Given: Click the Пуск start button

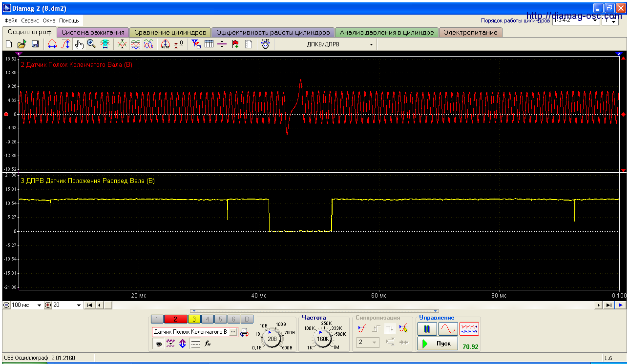Looking at the screenshot, I should 438,344.
